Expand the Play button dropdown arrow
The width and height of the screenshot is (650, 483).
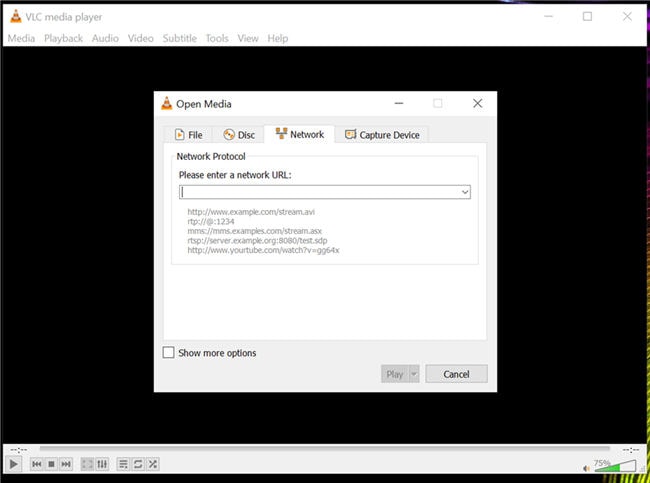tap(414, 374)
